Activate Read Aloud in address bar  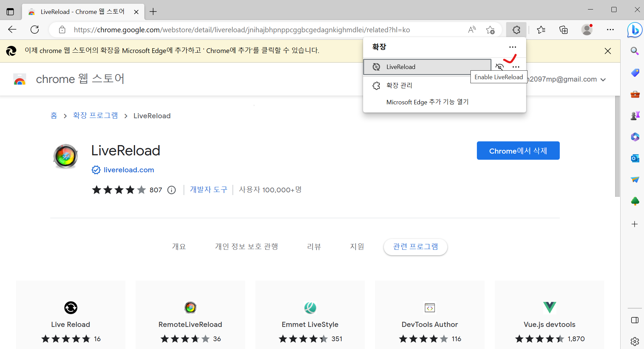pos(472,30)
